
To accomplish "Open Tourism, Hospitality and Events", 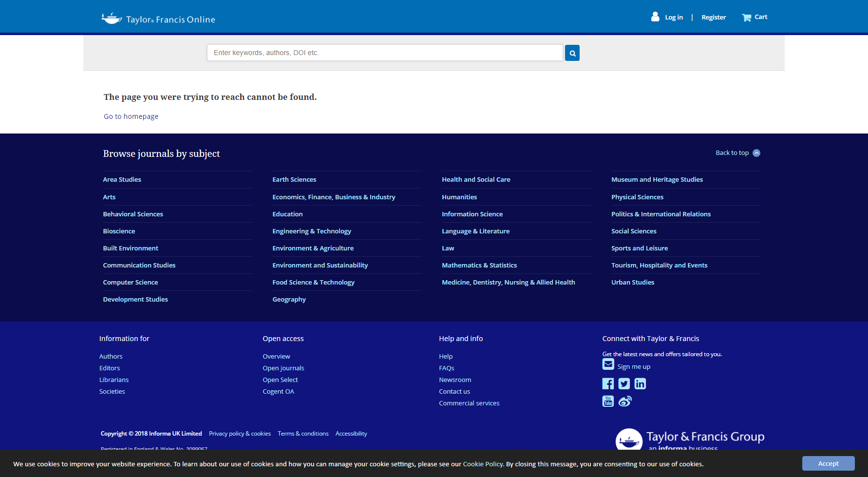I will click(x=659, y=266).
